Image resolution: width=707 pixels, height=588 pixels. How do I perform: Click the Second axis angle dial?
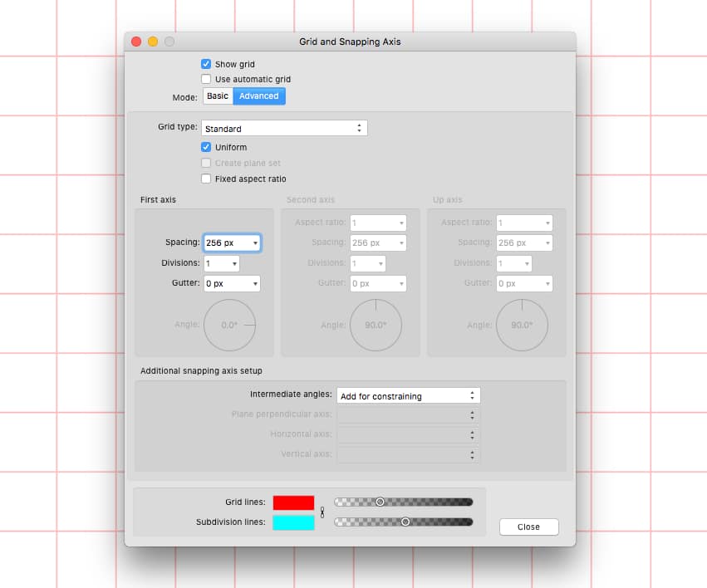pyautogui.click(x=376, y=326)
